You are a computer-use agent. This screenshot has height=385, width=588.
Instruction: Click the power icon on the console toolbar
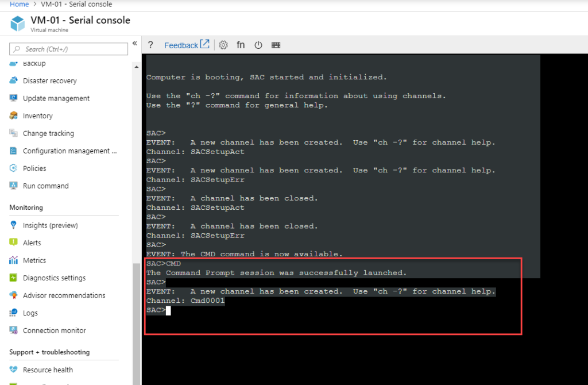tap(258, 45)
